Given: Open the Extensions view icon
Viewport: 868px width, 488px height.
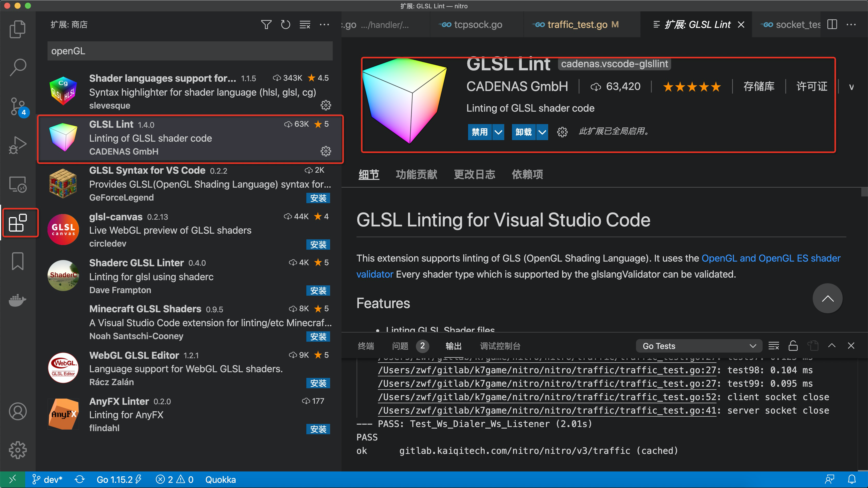Looking at the screenshot, I should click(18, 223).
